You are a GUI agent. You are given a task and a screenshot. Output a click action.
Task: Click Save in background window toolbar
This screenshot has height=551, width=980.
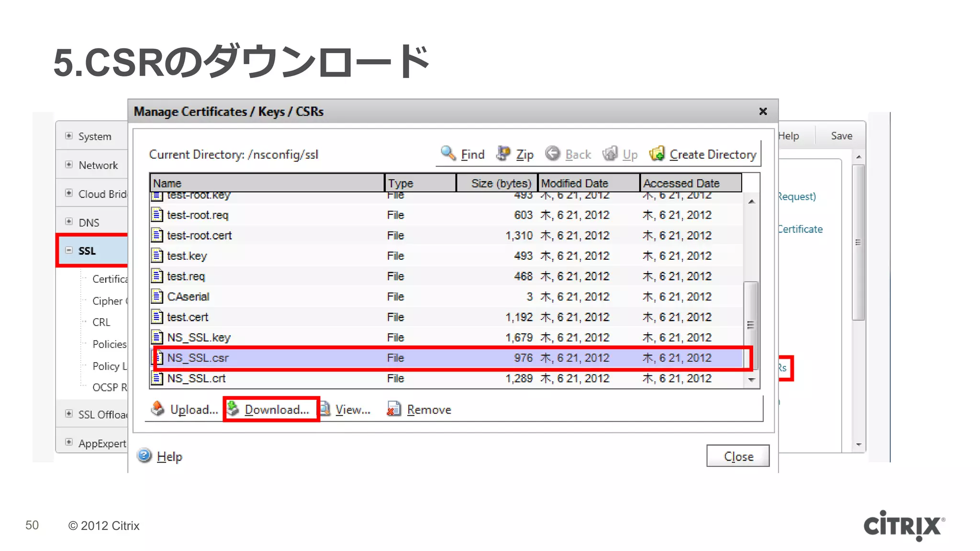click(841, 136)
